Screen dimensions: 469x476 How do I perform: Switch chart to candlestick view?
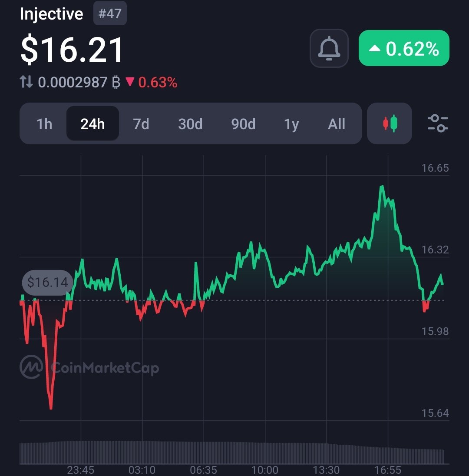click(x=389, y=123)
